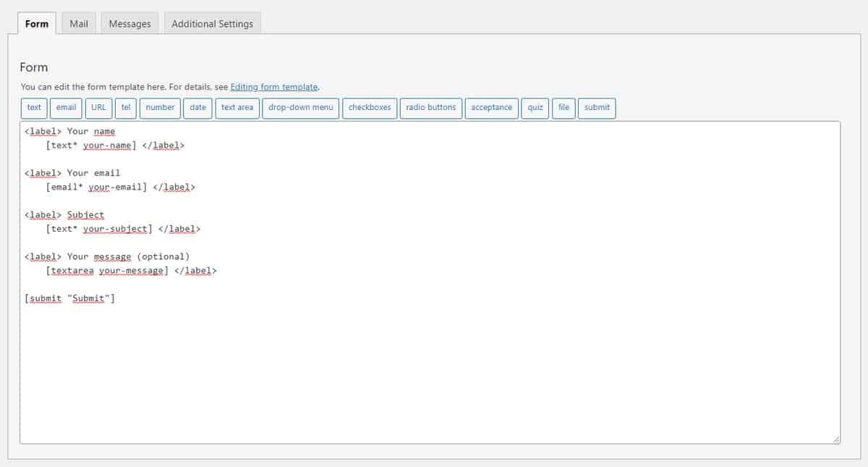
Task: Open the Messages tab
Action: (x=129, y=24)
